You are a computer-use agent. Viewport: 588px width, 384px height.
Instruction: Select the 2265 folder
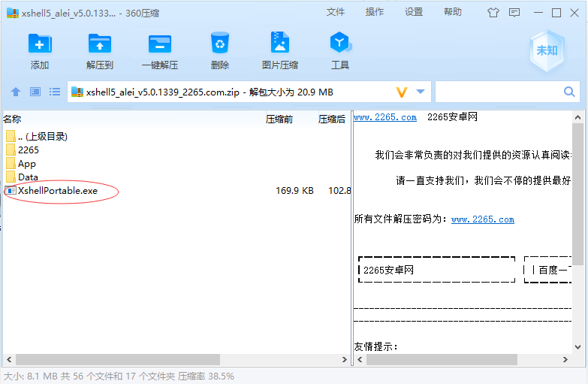[23, 150]
